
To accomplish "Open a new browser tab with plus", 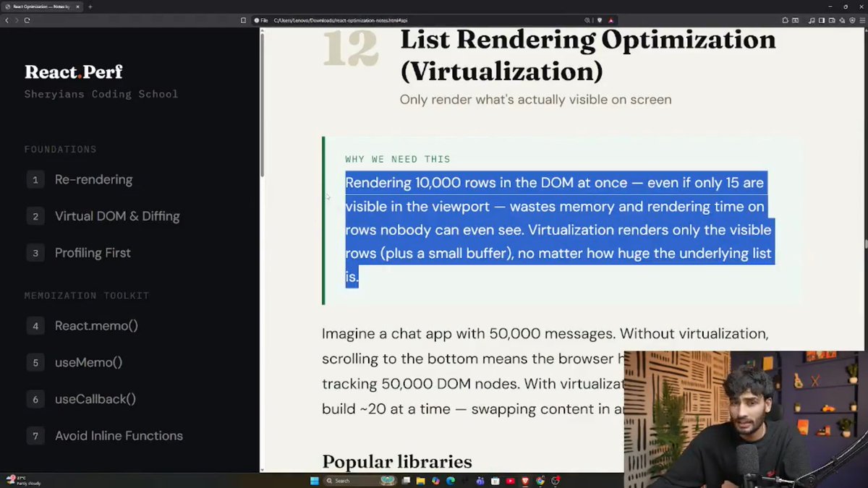I will (x=90, y=7).
